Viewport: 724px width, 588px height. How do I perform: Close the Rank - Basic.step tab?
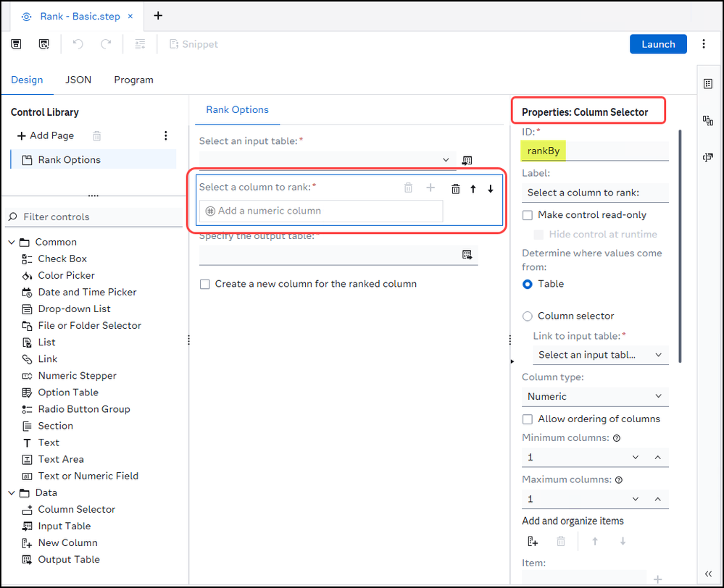pyautogui.click(x=130, y=16)
